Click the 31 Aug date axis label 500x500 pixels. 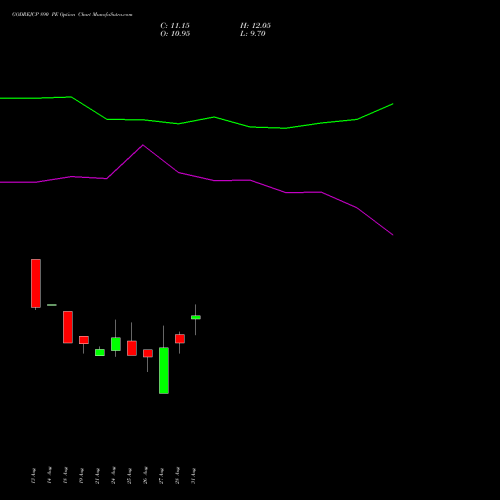(x=193, y=476)
